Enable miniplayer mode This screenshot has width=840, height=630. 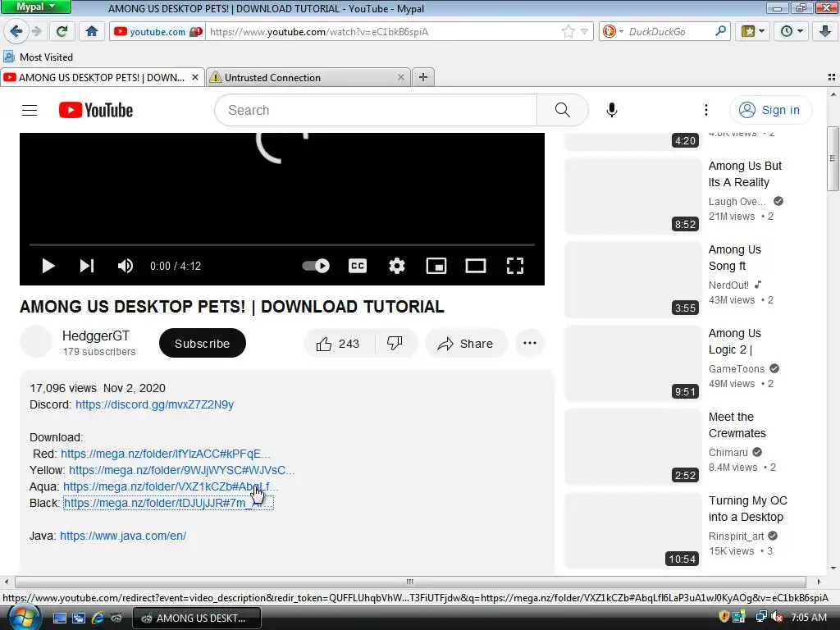[x=436, y=266]
